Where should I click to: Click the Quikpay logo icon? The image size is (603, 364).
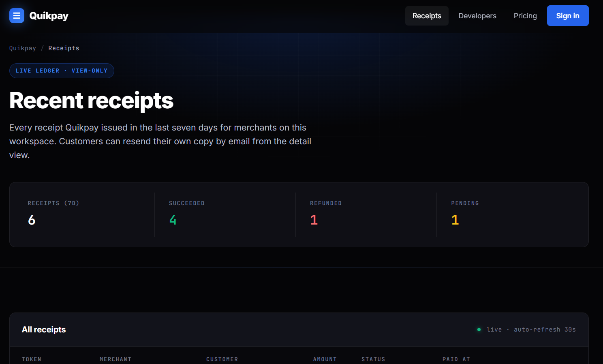click(17, 16)
